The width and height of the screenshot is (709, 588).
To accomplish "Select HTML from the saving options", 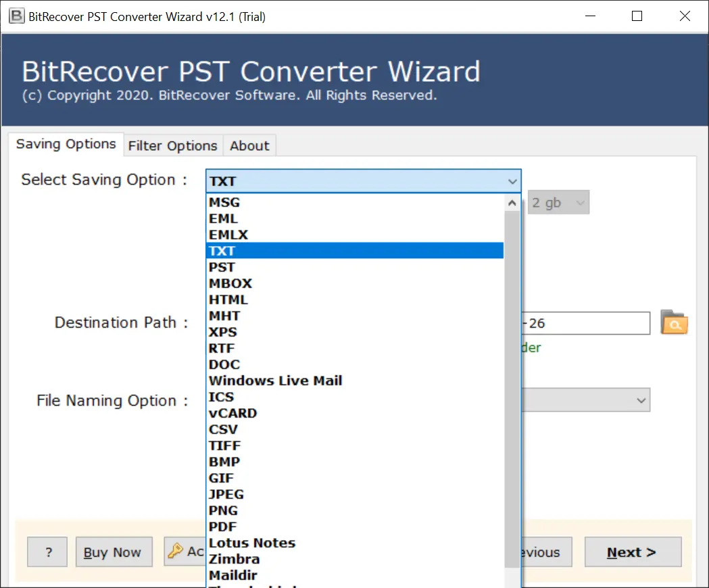I will click(x=228, y=299).
